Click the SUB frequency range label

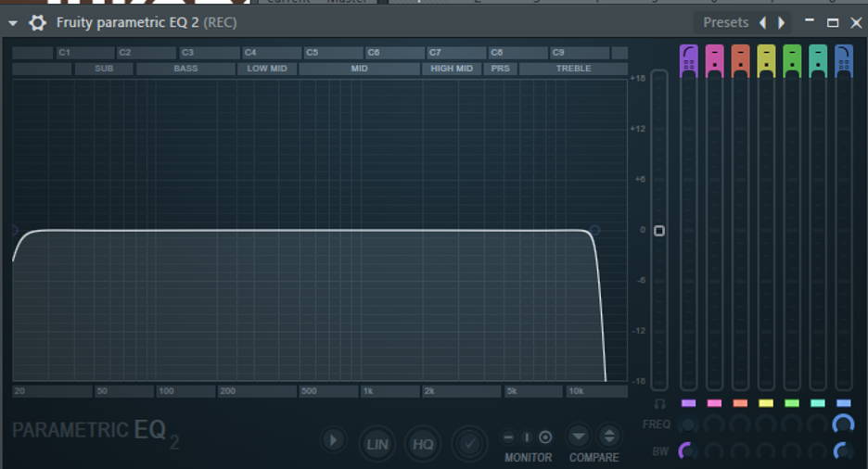pyautogui.click(x=104, y=69)
